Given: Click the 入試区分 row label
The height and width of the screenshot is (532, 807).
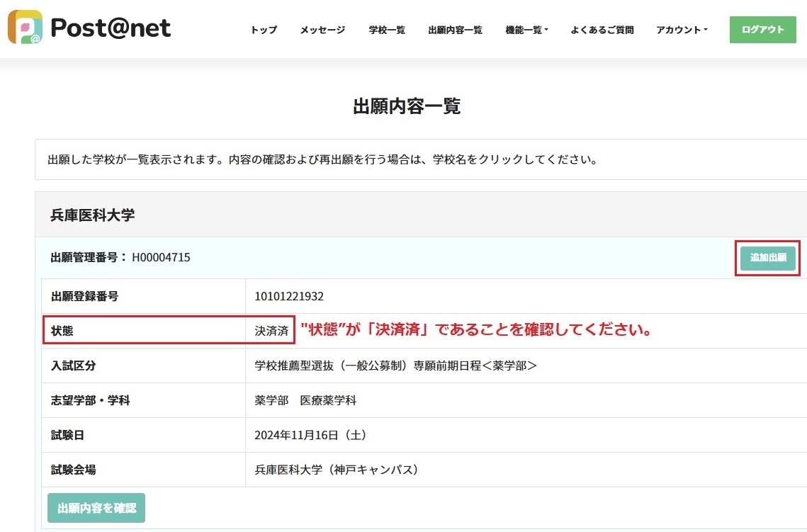Looking at the screenshot, I should click(74, 366).
